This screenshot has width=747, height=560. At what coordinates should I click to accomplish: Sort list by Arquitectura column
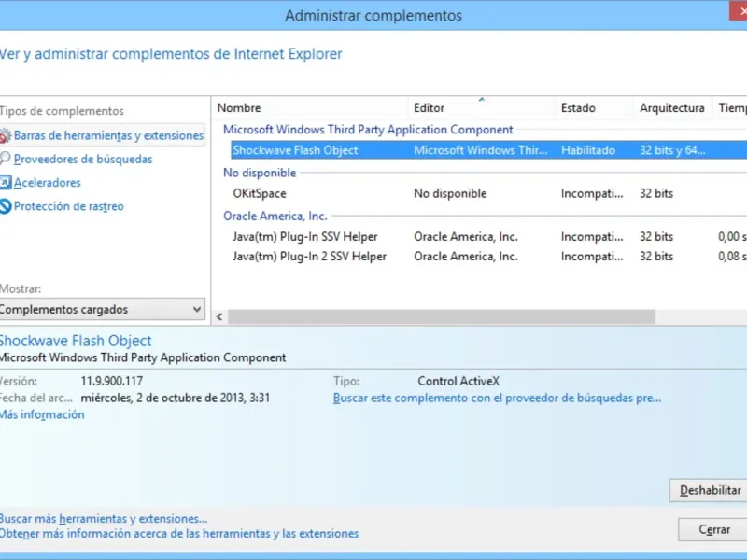click(x=671, y=108)
